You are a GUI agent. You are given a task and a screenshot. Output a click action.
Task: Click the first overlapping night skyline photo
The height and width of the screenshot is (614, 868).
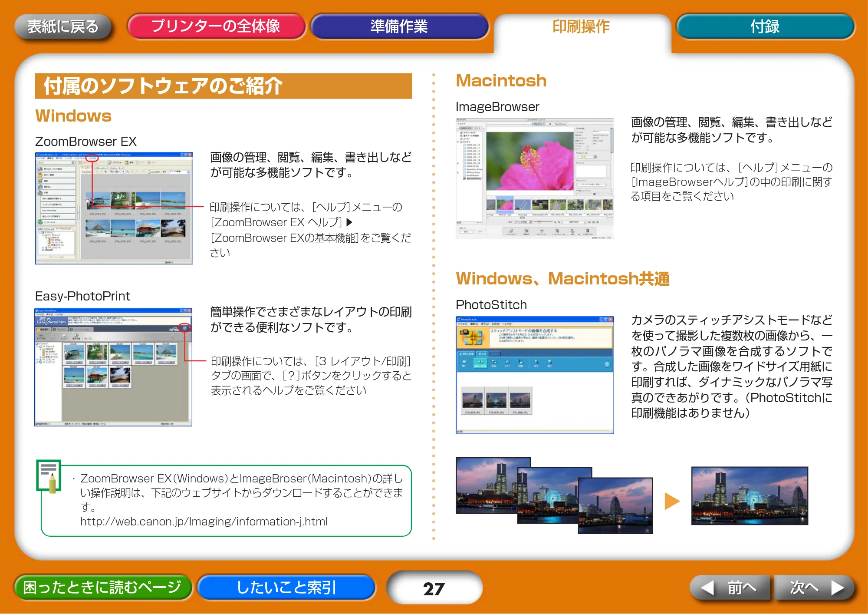487,485
